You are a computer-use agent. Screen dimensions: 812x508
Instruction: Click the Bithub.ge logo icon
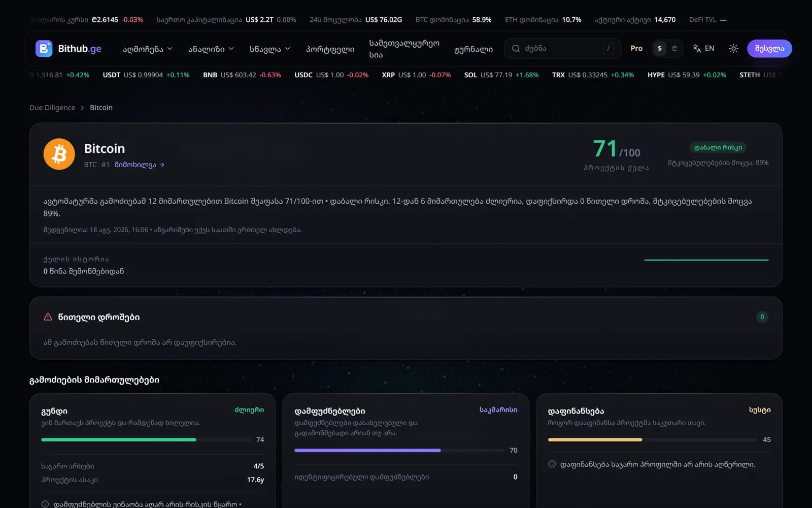pos(44,48)
